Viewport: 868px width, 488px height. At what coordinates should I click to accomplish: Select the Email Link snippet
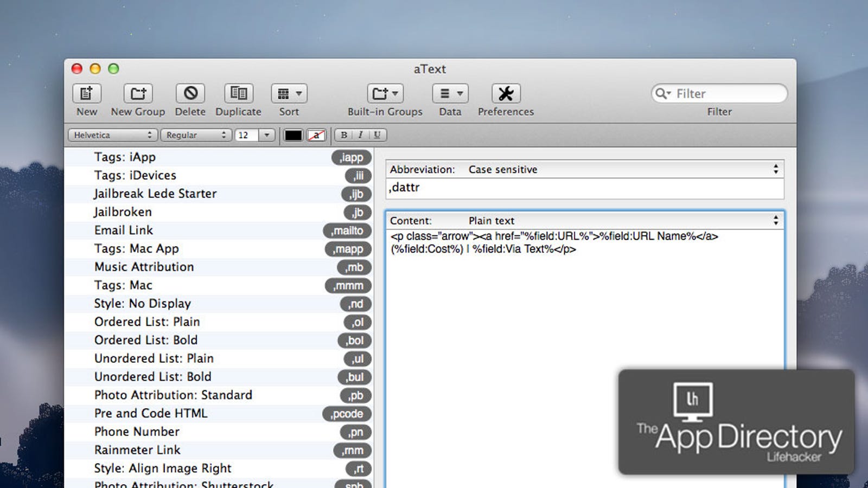pyautogui.click(x=219, y=230)
